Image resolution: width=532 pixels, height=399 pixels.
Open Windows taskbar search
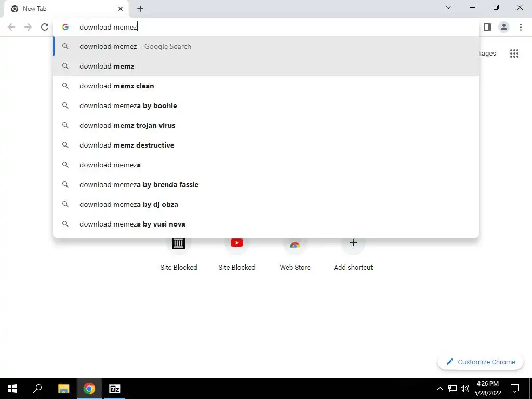tap(37, 389)
